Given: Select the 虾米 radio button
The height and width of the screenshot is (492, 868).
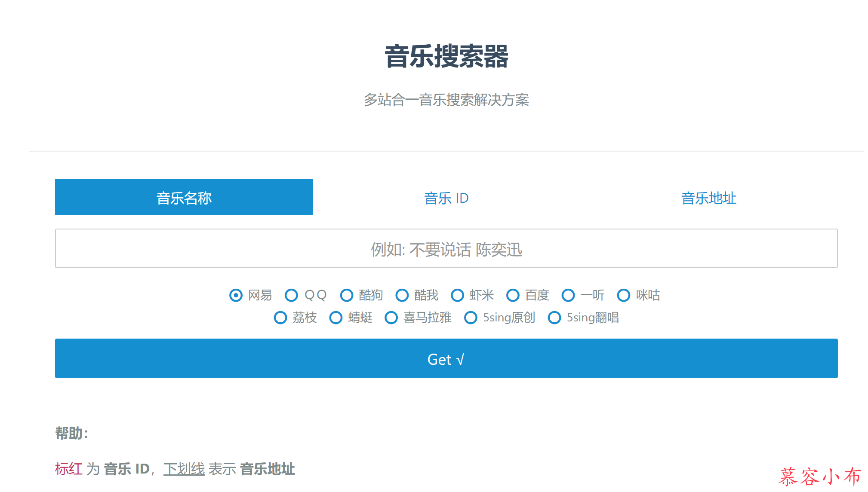Looking at the screenshot, I should 457,295.
